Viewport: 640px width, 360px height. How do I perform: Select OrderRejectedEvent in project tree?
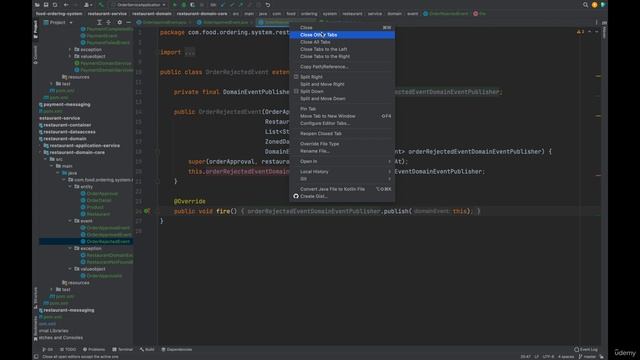[86, 242]
